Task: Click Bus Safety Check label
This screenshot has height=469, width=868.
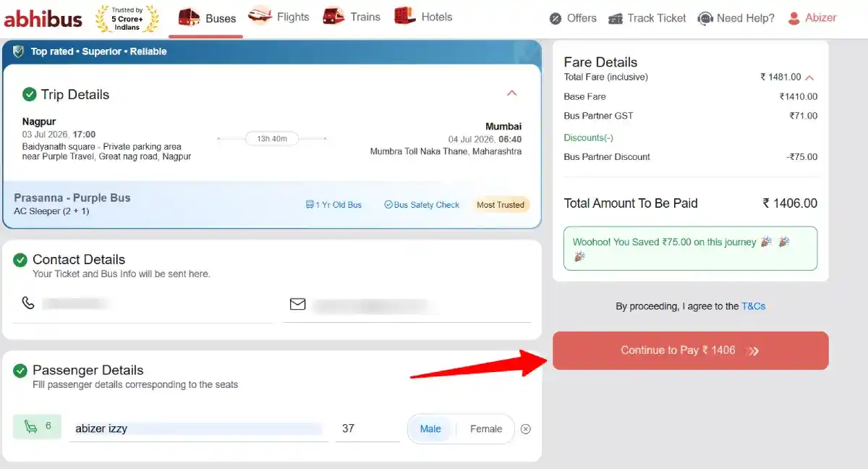Action: click(x=427, y=205)
